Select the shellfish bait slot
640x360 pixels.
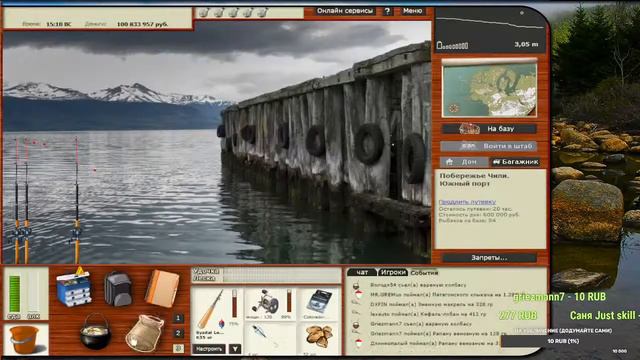tap(319, 338)
